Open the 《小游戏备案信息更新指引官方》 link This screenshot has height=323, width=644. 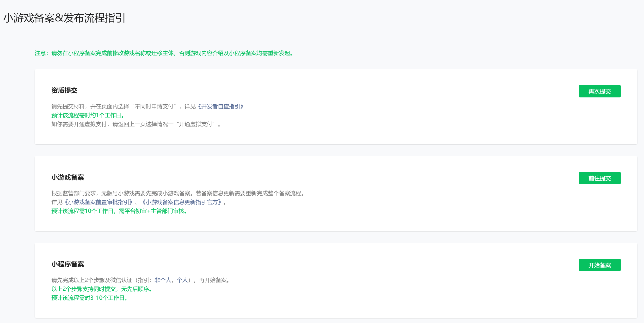(x=182, y=202)
